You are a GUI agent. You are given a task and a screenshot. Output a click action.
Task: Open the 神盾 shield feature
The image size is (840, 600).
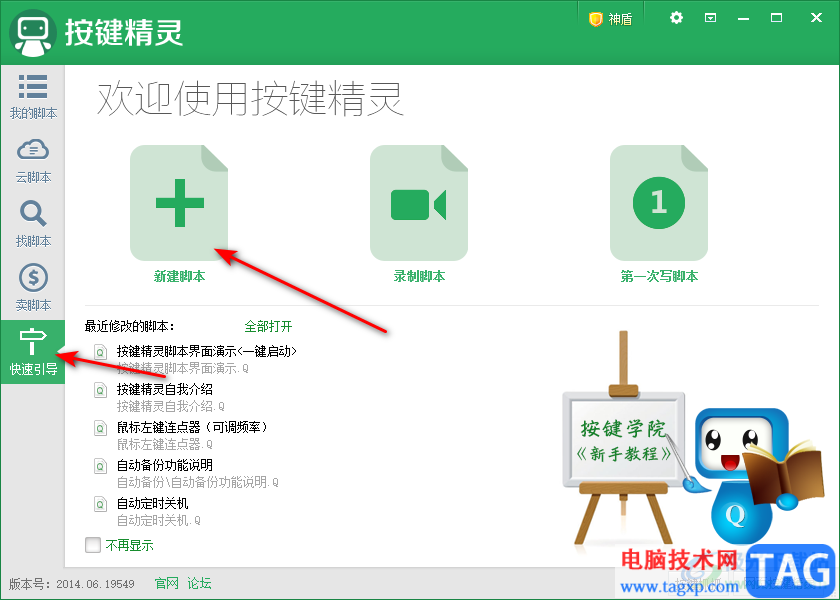coord(611,19)
